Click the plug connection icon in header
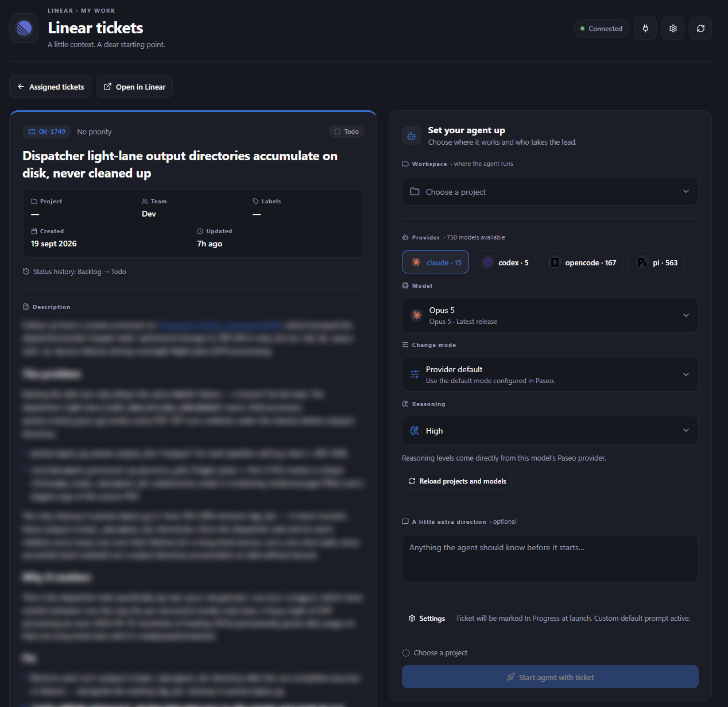Screen dimensions: 728x707 (645, 28)
